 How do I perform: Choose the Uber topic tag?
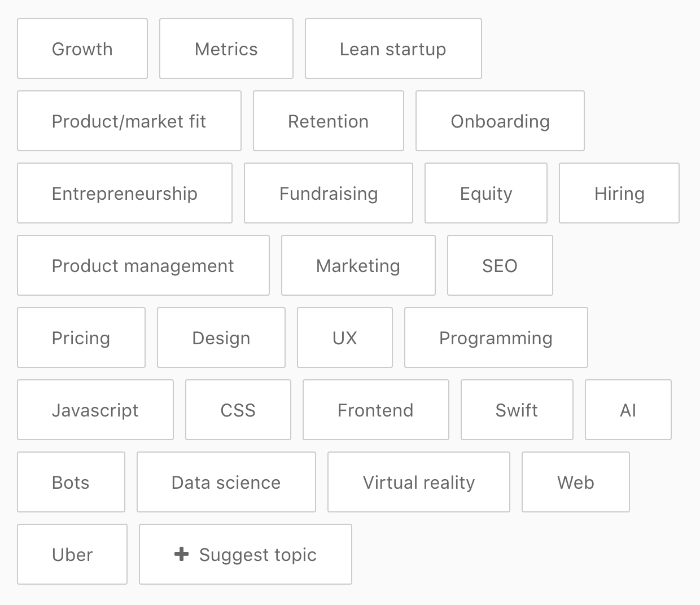point(72,555)
